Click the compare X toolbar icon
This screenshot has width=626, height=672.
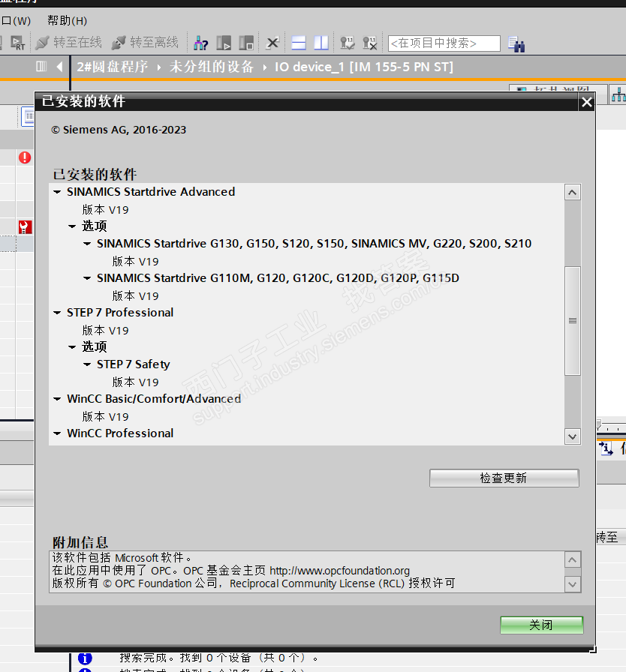click(x=369, y=43)
